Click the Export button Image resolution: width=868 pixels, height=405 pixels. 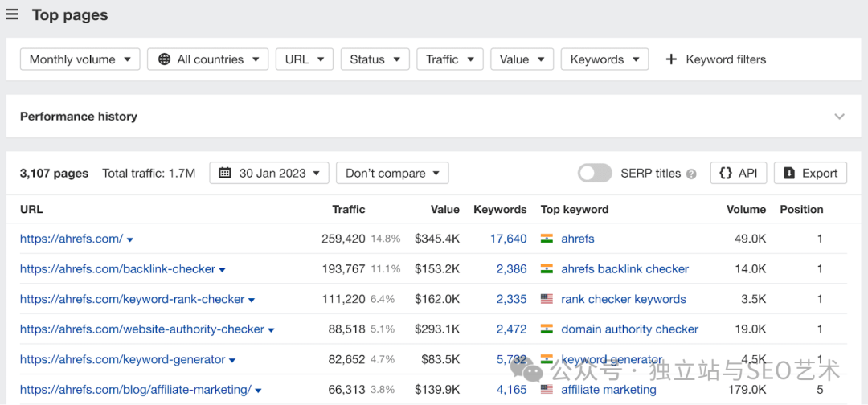pyautogui.click(x=810, y=174)
